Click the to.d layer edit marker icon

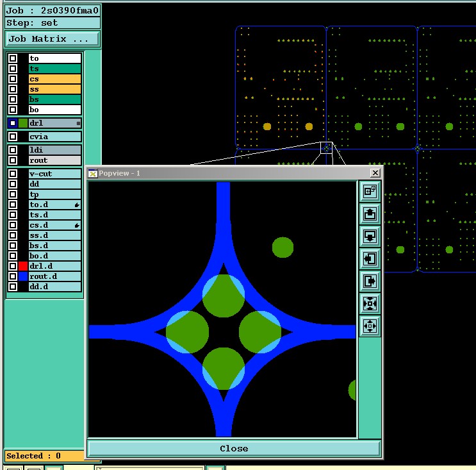(x=77, y=205)
